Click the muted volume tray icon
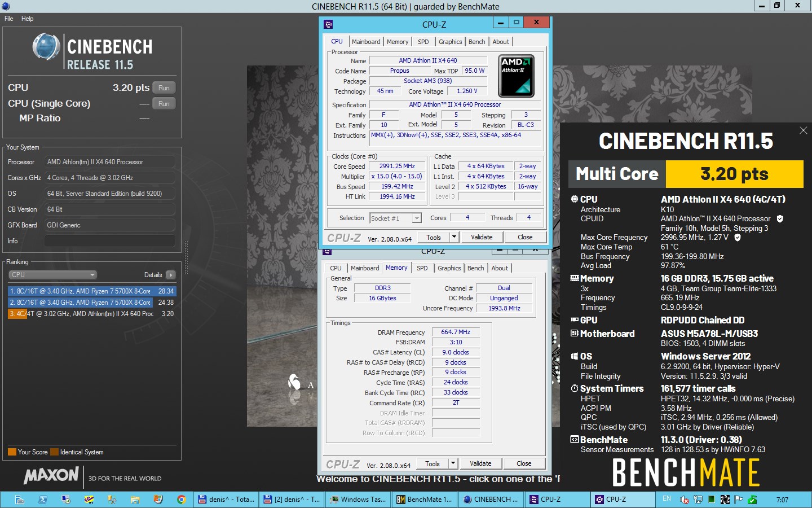The width and height of the screenshot is (812, 508). point(685,500)
